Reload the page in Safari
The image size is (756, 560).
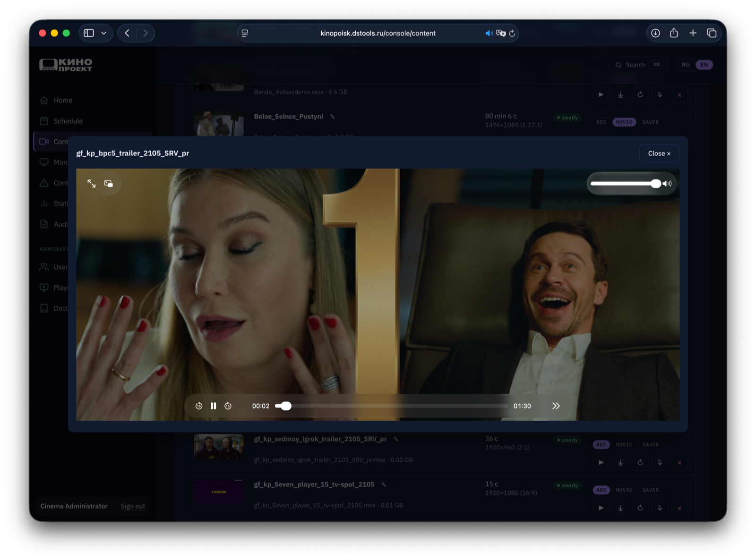pos(512,34)
